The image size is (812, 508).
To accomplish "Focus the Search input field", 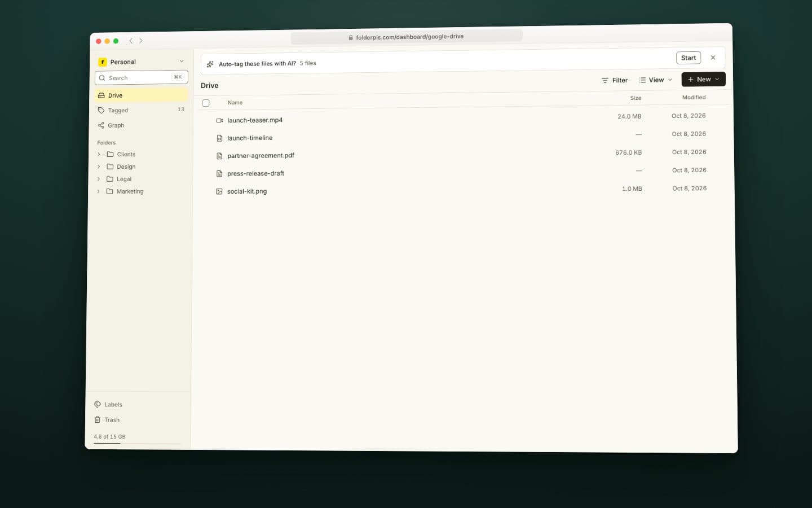I will point(141,77).
